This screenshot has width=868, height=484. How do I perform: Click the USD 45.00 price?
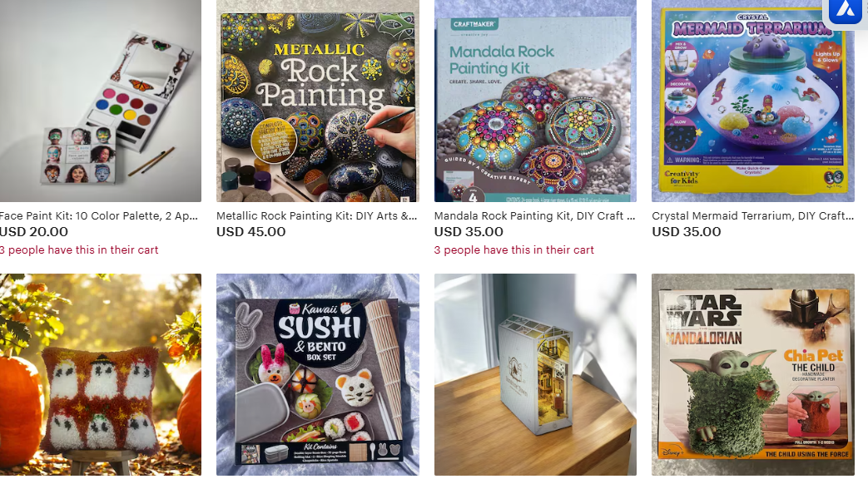pos(250,232)
